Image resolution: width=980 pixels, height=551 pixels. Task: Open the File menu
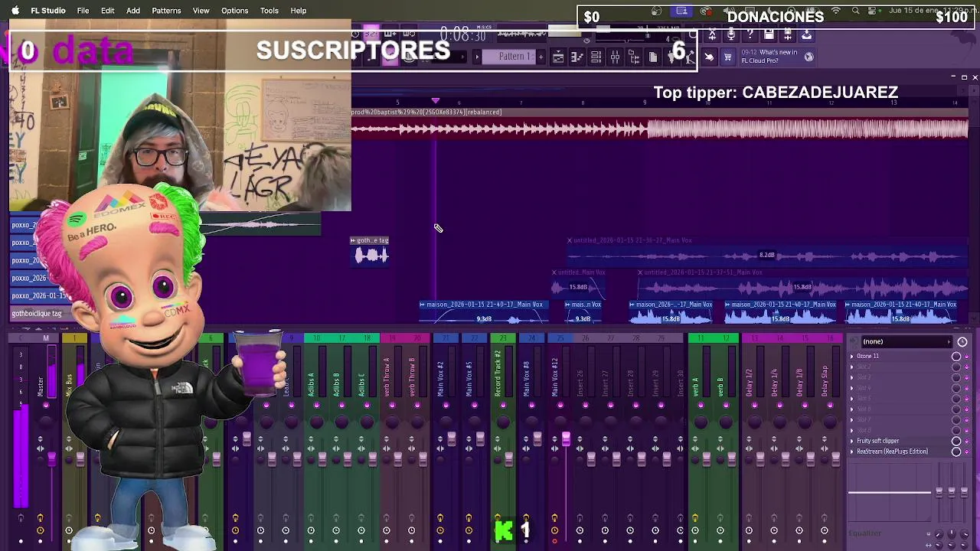[x=83, y=11]
